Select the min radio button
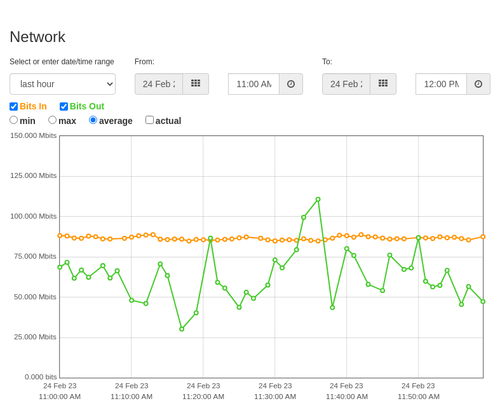Viewport: 500px width, 403px height. tap(14, 120)
